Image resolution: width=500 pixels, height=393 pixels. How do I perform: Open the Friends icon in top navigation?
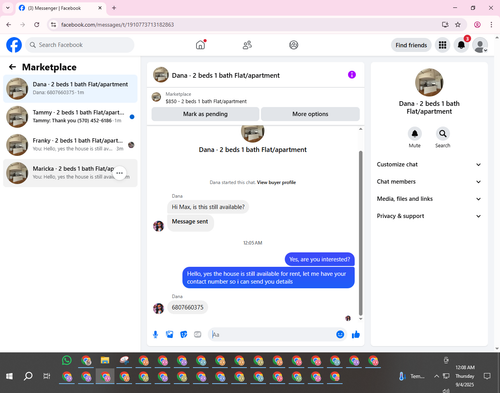point(247,45)
